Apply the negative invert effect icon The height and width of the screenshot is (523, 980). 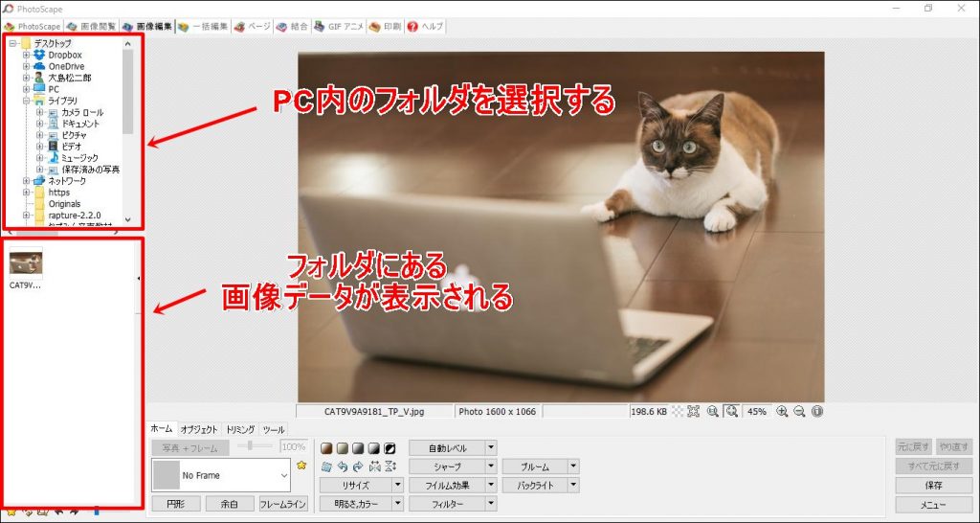point(390,448)
